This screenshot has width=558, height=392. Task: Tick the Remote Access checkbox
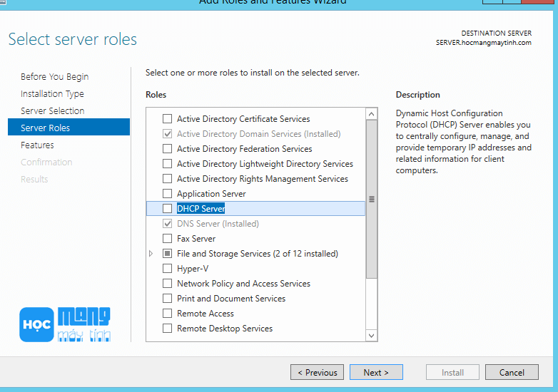(167, 313)
